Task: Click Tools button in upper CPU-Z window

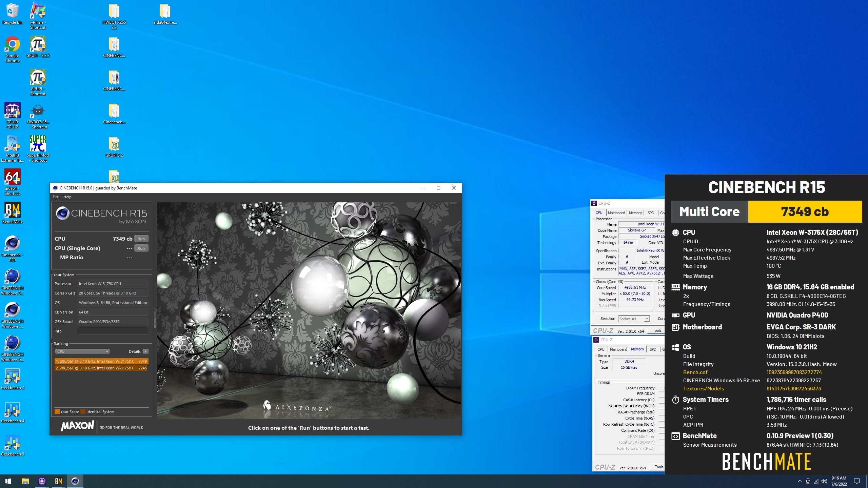Action: (x=657, y=330)
